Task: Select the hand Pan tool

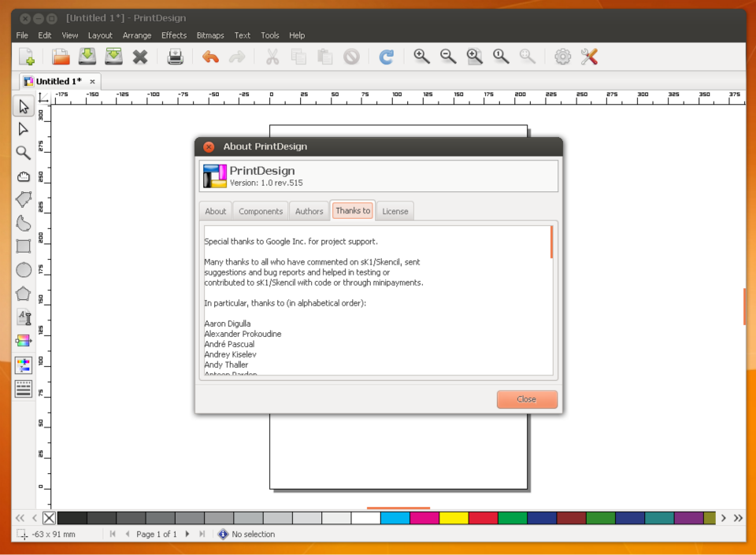Action: pyautogui.click(x=23, y=176)
